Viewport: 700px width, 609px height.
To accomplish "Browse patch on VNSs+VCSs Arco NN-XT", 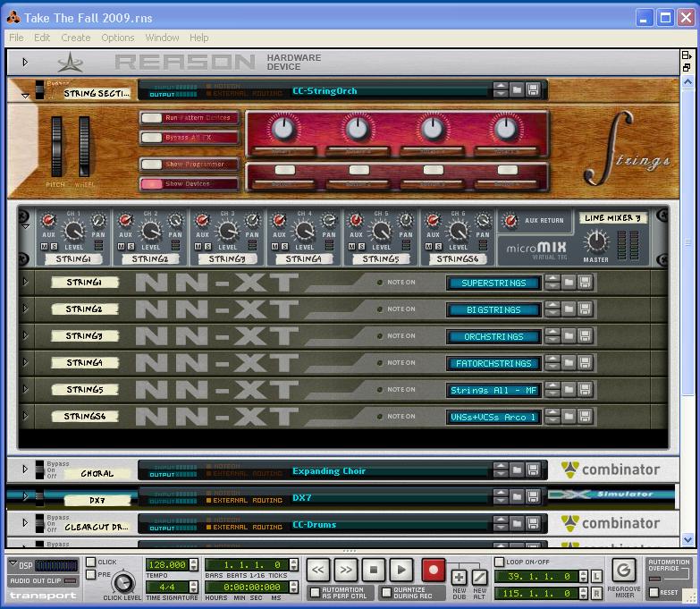I will tap(569, 417).
